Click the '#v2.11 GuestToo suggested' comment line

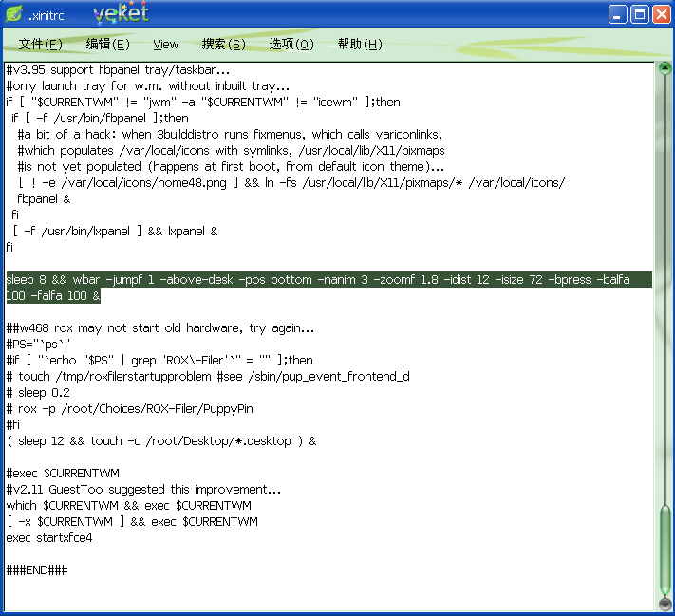click(143, 490)
